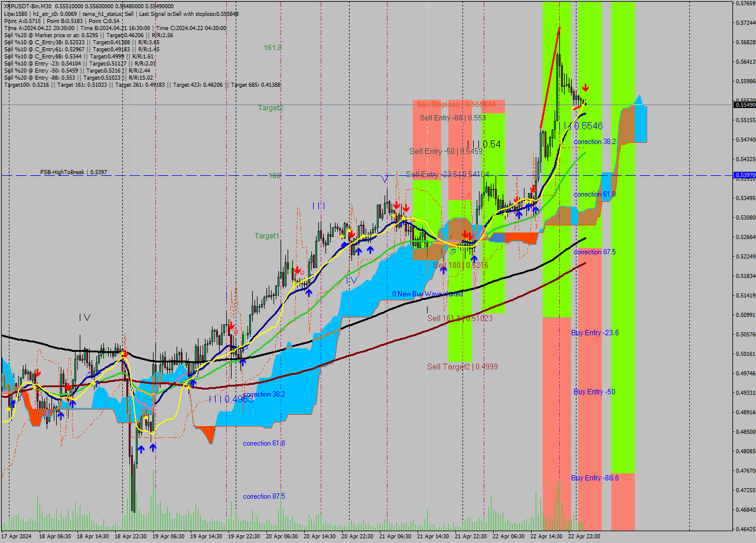Viewport: 756px width, 543px height.
Task: Click the 'Sell %20 @ Entry -50: 0.5459' line
Action: pyautogui.click(x=77, y=70)
